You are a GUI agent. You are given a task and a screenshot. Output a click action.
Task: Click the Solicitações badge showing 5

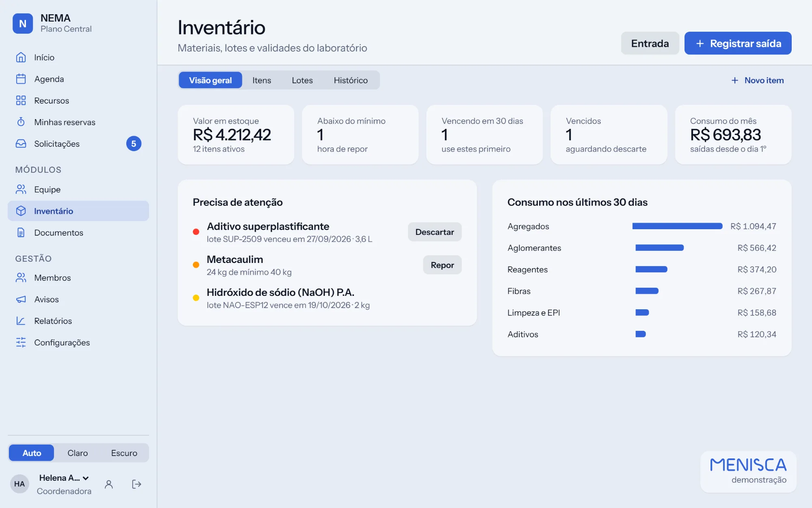134,143
